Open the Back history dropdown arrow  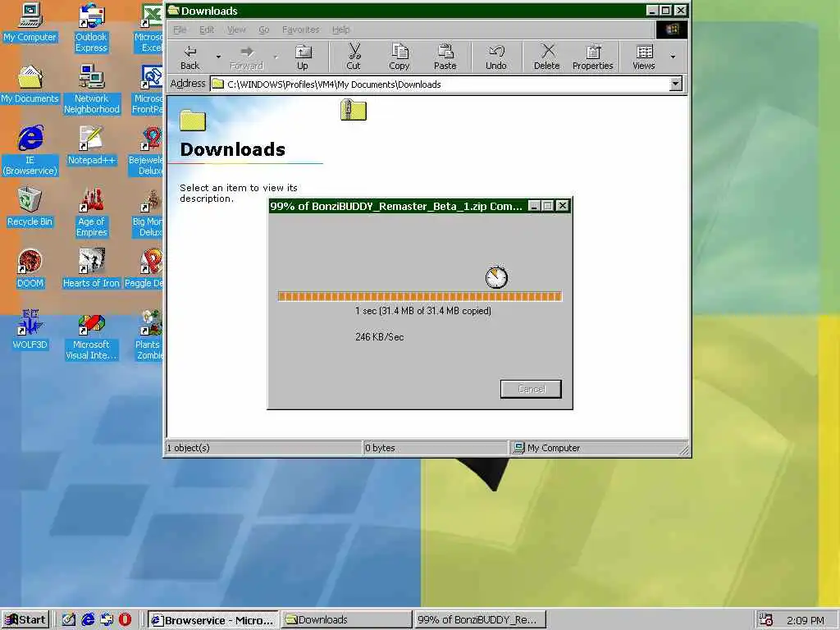(218, 57)
